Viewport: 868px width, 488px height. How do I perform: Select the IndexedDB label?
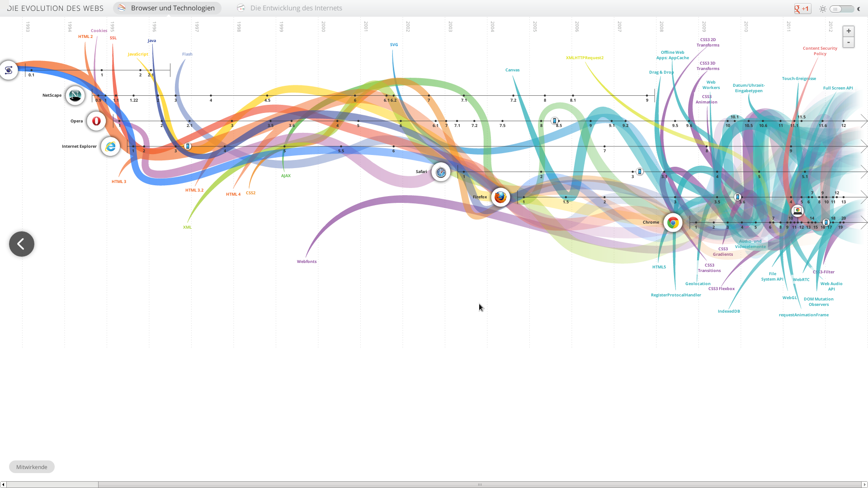(x=729, y=311)
